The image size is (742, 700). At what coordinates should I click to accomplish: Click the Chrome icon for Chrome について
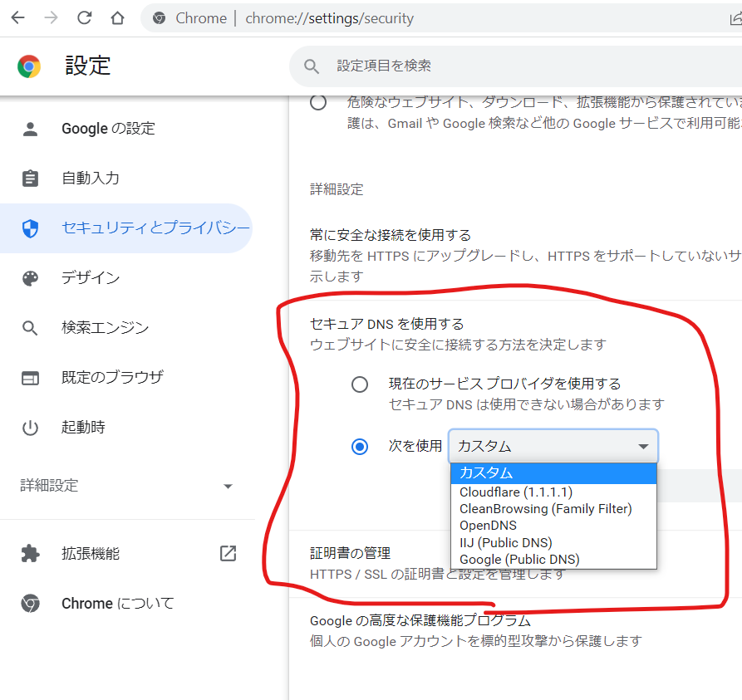pyautogui.click(x=30, y=604)
